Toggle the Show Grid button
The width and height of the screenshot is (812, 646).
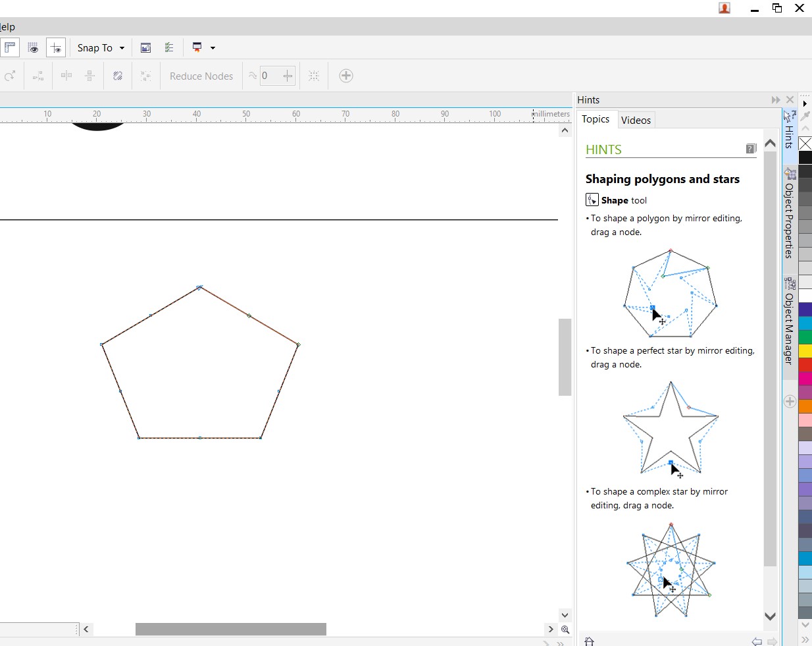(33, 47)
